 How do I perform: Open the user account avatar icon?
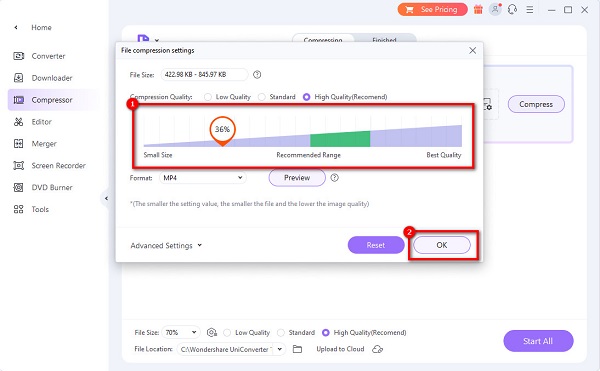pyautogui.click(x=495, y=9)
